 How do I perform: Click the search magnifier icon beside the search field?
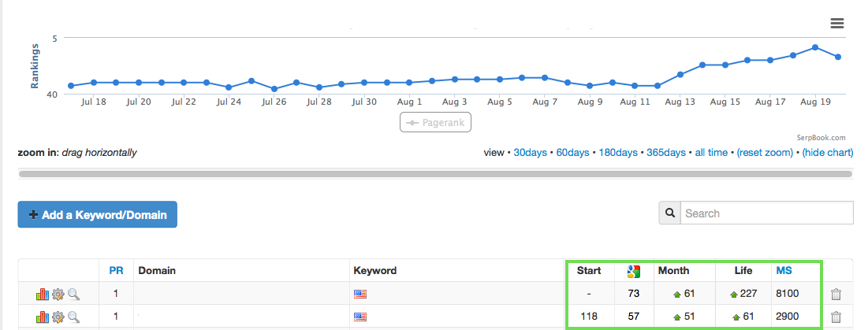click(669, 213)
